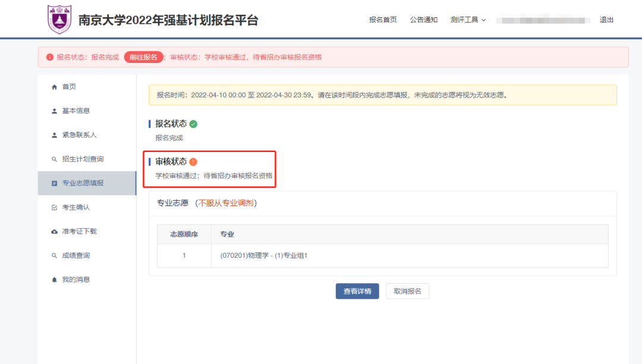Click the 专业志愿 section heading
This screenshot has width=642, height=364.
point(172,203)
